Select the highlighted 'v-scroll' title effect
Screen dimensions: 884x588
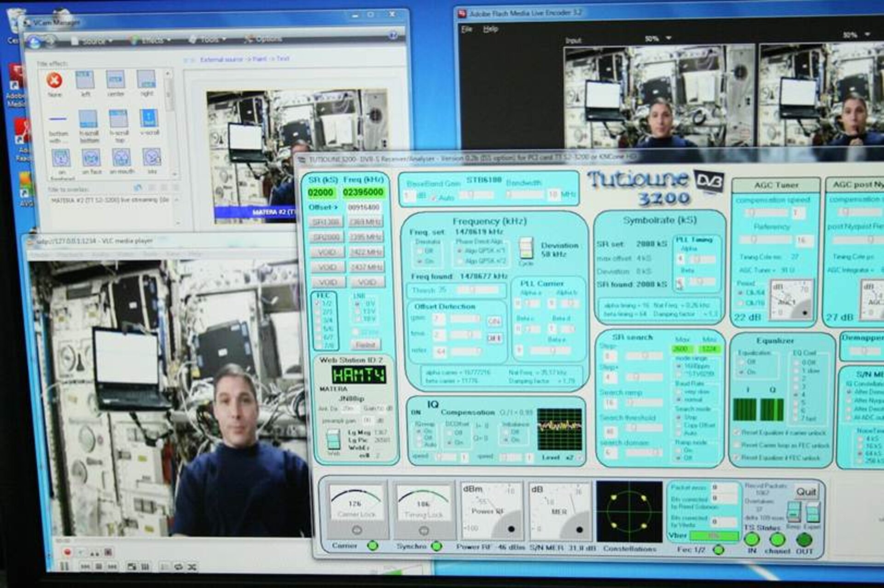coord(149,118)
